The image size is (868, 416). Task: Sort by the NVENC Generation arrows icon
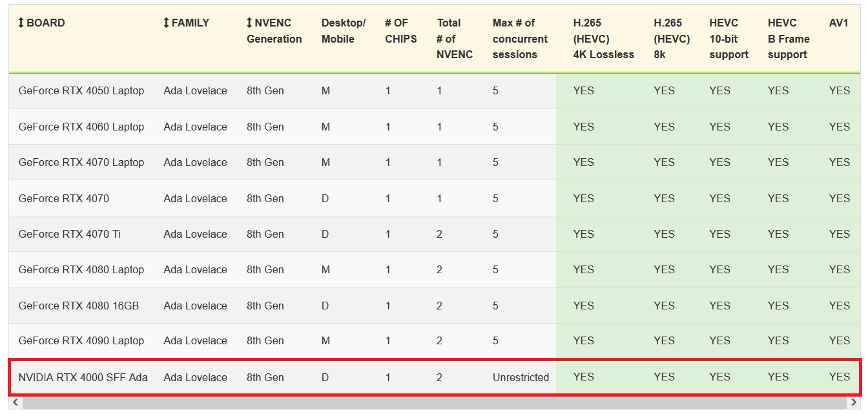point(250,23)
